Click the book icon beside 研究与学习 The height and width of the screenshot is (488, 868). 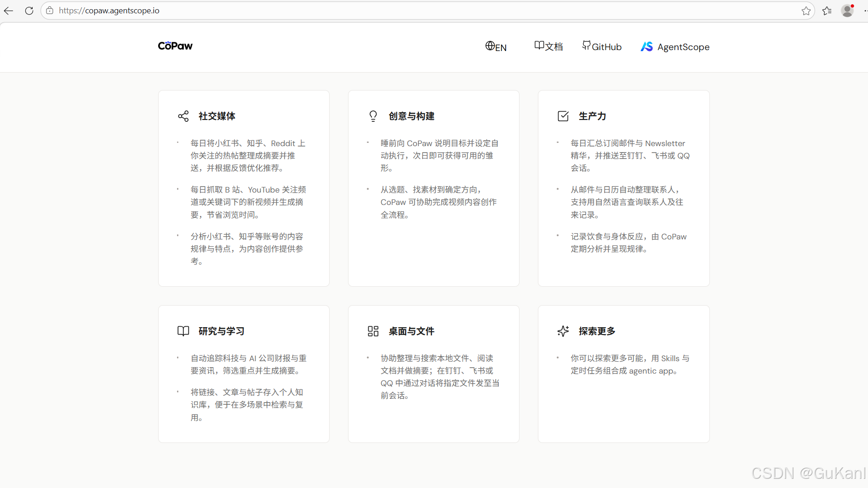(183, 331)
